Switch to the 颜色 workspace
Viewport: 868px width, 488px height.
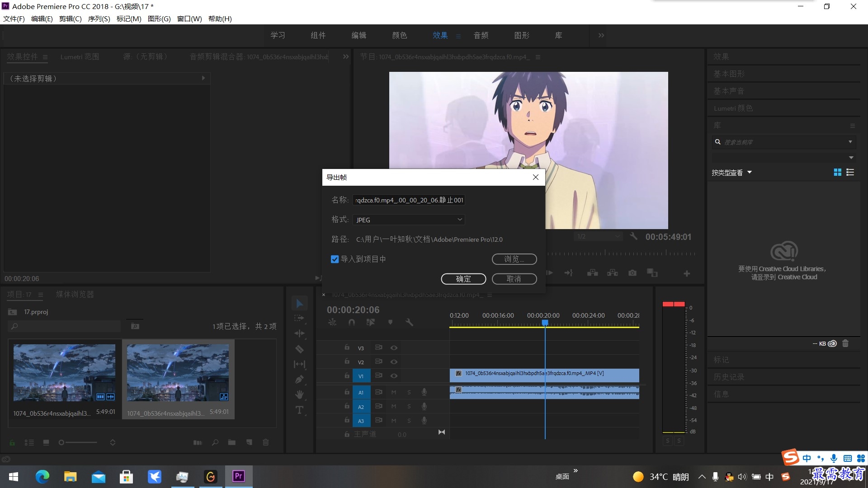[x=400, y=35]
